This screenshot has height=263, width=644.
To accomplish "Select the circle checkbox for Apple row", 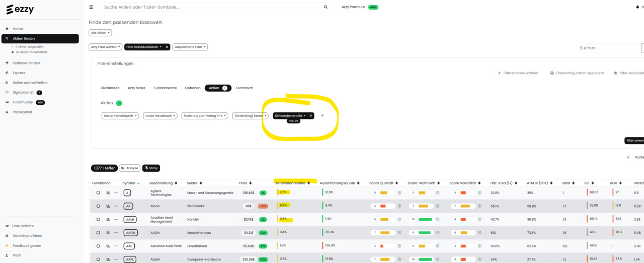I will click(98, 259).
